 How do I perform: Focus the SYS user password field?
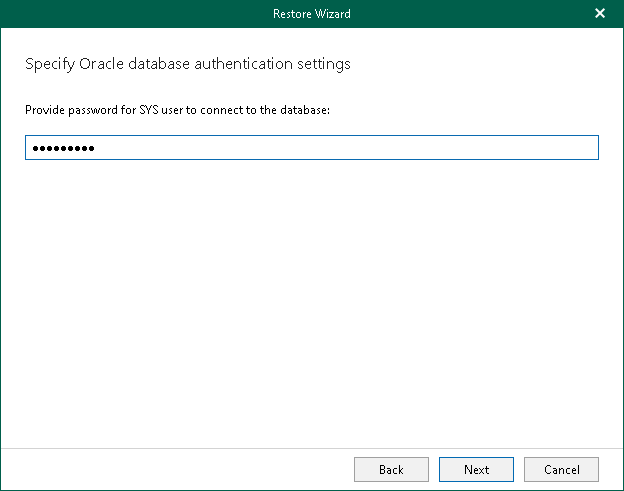[311, 148]
